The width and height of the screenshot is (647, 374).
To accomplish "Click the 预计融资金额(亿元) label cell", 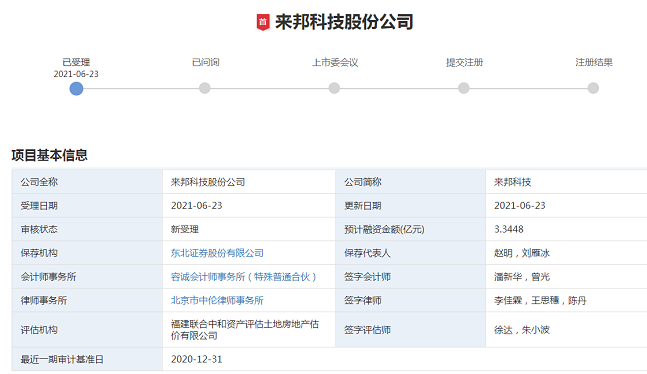I will click(411, 229).
